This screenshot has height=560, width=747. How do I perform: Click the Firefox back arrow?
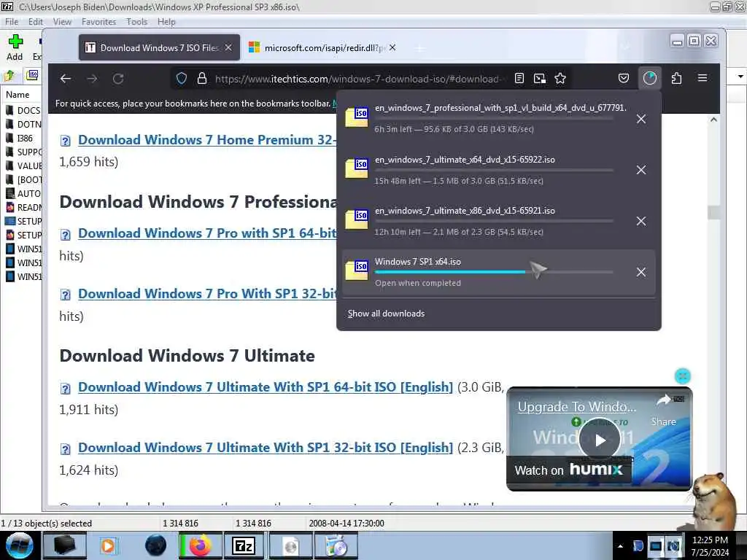(66, 79)
